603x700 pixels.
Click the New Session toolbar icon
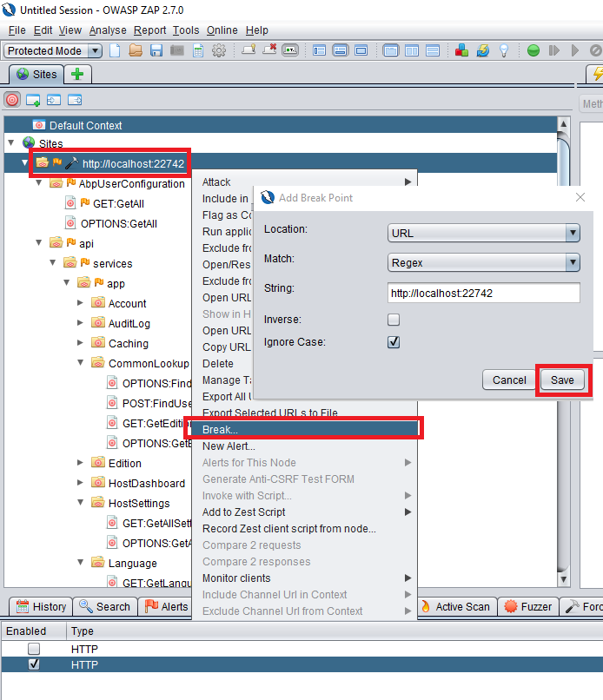[115, 50]
